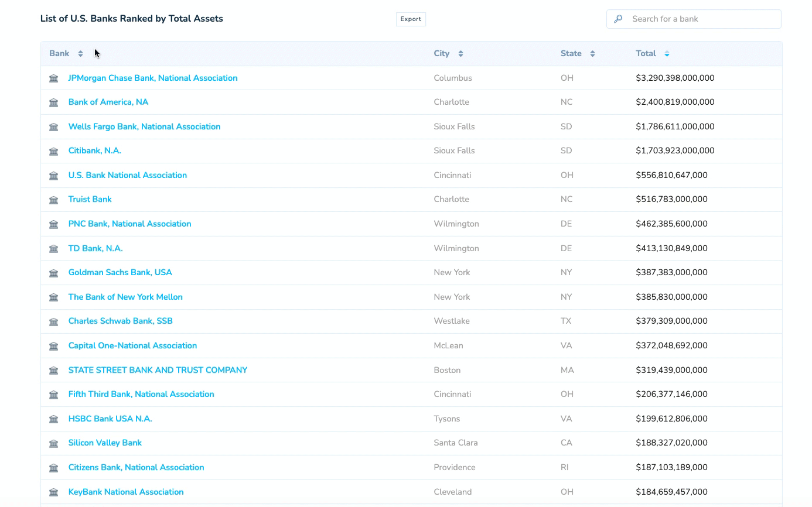812x507 pixels.
Task: Click the city cell 'Columbus'
Action: (453, 78)
